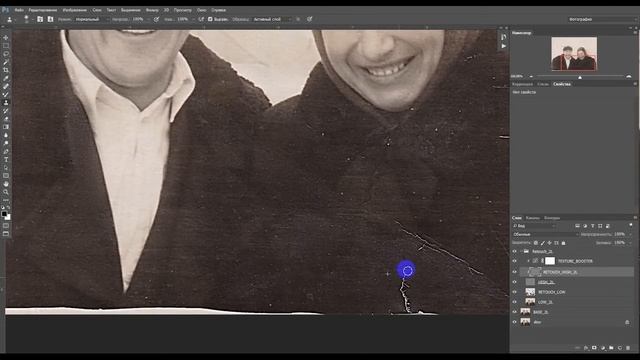Select the Gradient tool
The height and width of the screenshot is (360, 640).
point(6,127)
